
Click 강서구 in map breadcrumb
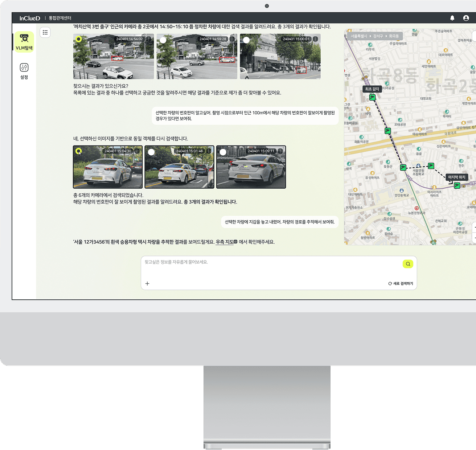(378, 36)
